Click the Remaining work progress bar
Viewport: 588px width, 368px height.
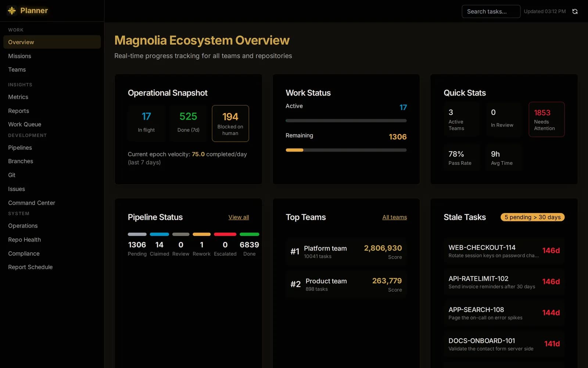[x=346, y=150]
